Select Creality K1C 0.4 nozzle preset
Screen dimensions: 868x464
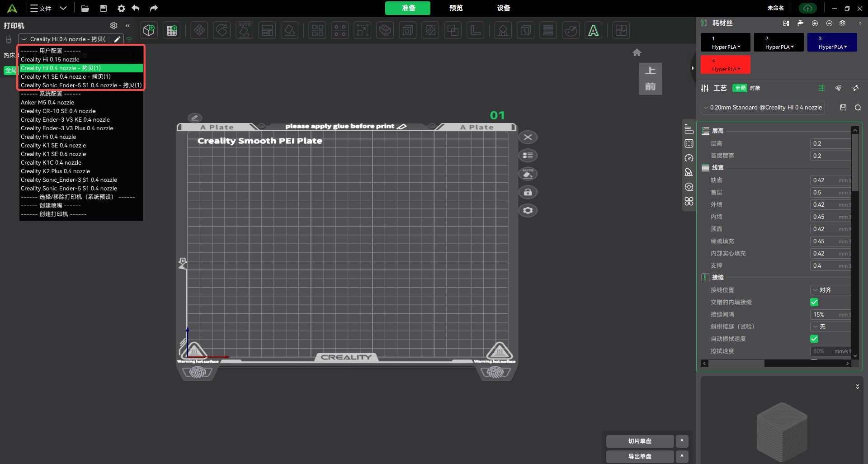(81, 163)
